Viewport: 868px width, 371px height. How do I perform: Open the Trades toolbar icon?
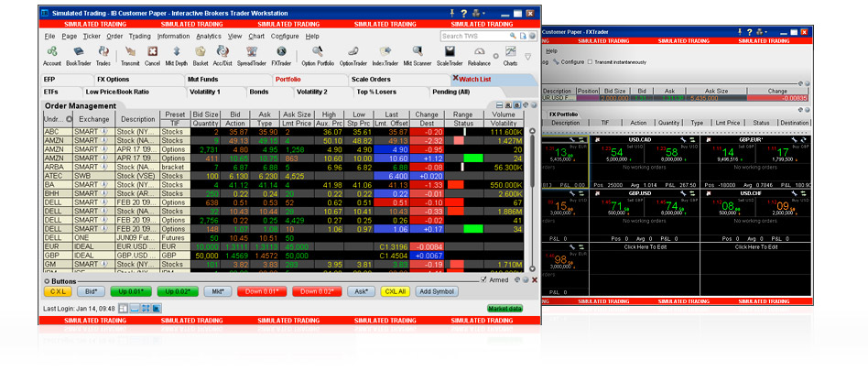pos(103,51)
